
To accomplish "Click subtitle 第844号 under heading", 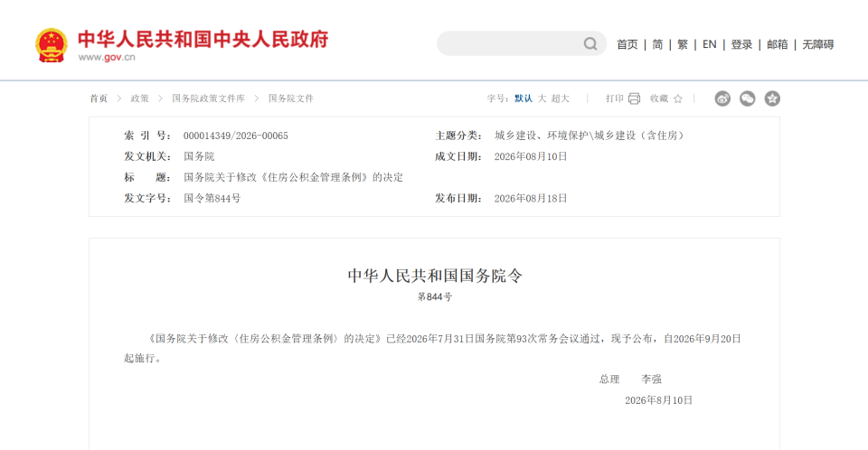I will pyautogui.click(x=435, y=297).
